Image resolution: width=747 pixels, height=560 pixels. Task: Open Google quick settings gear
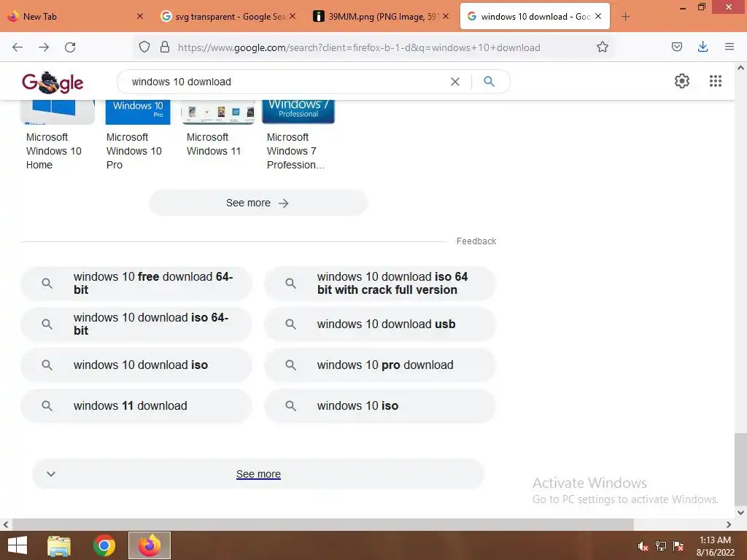pos(682,81)
